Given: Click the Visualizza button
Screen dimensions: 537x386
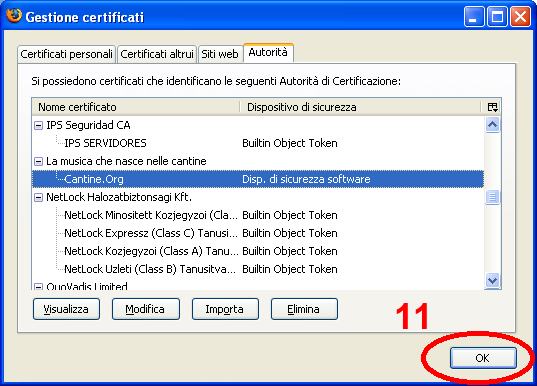Looking at the screenshot, I should pyautogui.click(x=66, y=309).
